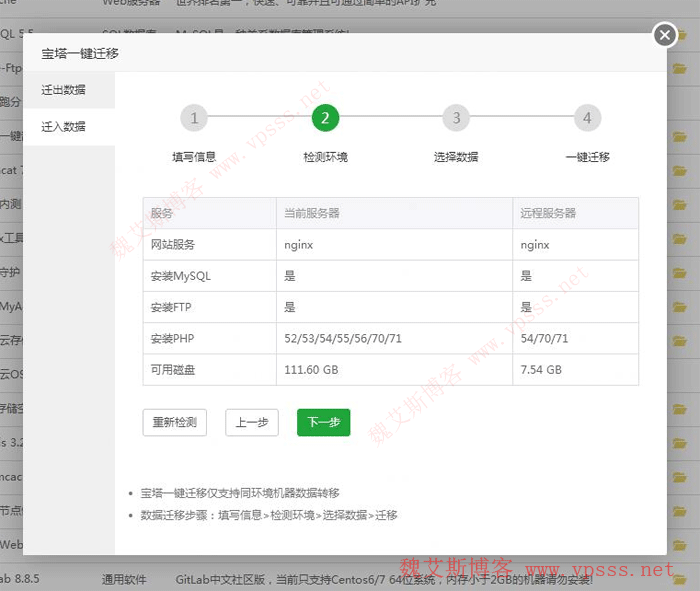Image resolution: width=700 pixels, height=591 pixels.
Task: Close the 宝塔一键迁移 dialog
Action: click(665, 36)
